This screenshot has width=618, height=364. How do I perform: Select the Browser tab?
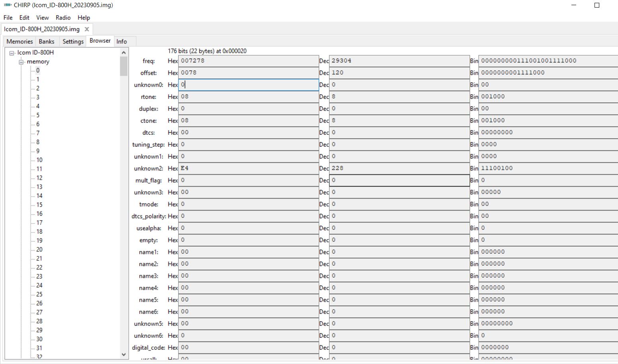click(x=100, y=41)
